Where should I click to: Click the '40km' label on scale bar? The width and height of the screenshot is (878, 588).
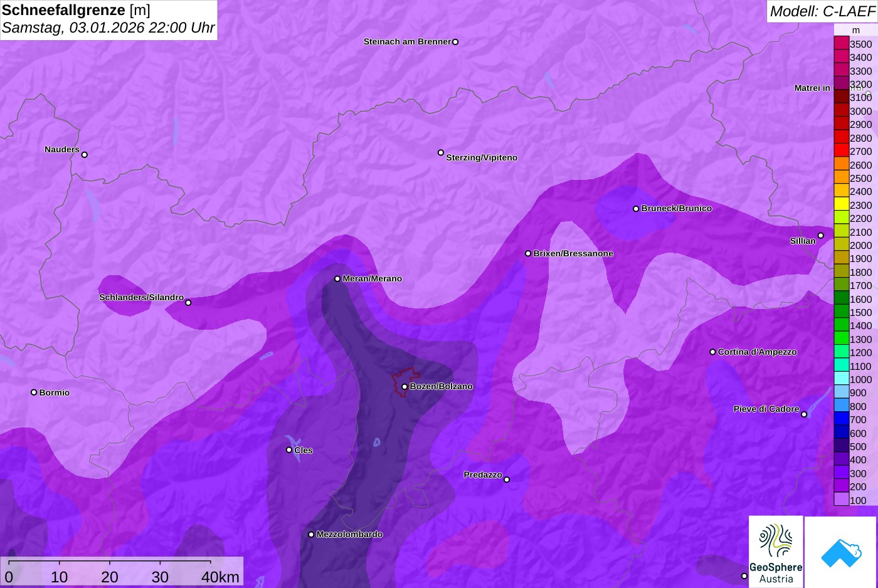(220, 577)
